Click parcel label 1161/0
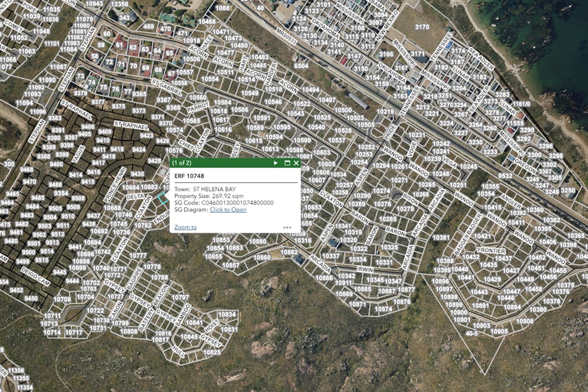The width and height of the screenshot is (588, 392). tap(521, 104)
